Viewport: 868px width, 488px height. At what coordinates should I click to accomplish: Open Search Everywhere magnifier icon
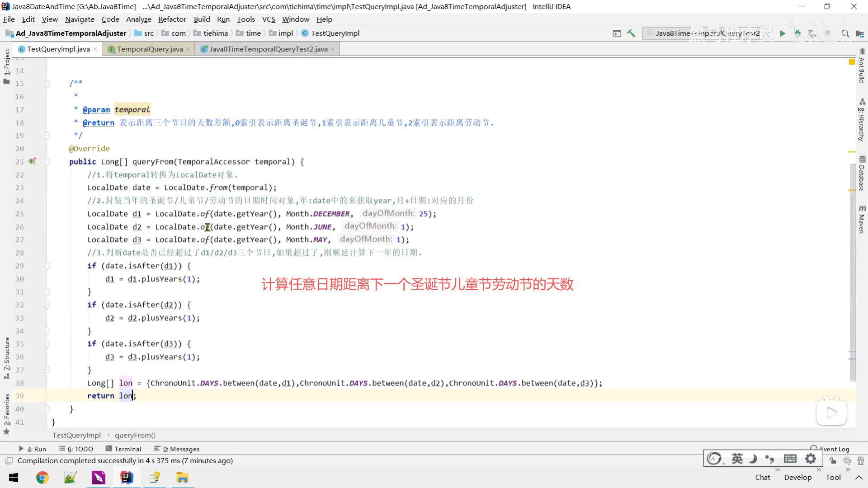845,33
